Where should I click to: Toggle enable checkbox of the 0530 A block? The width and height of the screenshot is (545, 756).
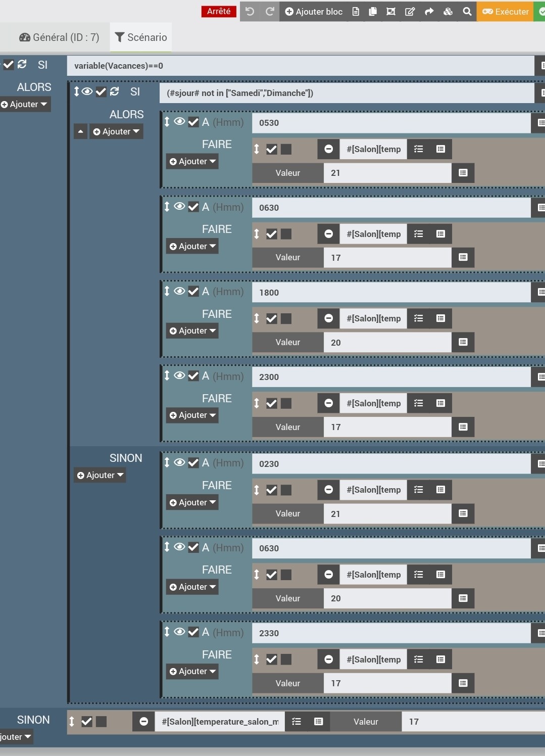(193, 122)
